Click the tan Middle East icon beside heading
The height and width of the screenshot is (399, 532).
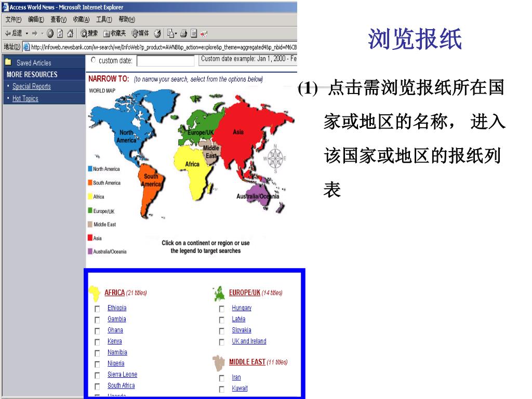[219, 363]
